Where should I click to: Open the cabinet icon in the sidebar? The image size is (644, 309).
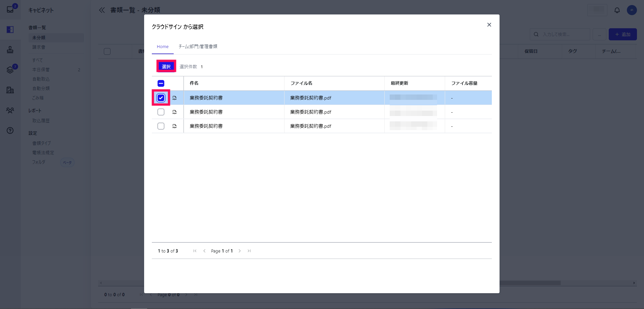pos(10,30)
